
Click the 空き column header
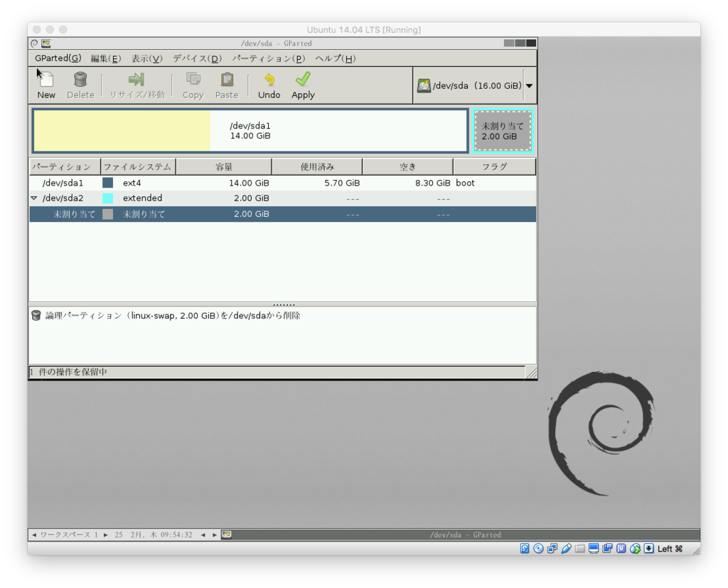click(x=407, y=167)
